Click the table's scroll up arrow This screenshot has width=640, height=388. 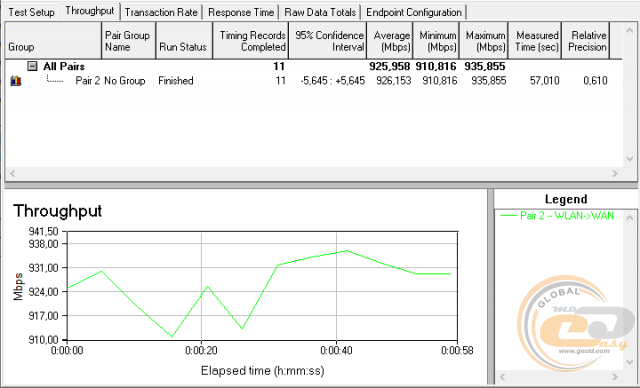pyautogui.click(x=629, y=30)
